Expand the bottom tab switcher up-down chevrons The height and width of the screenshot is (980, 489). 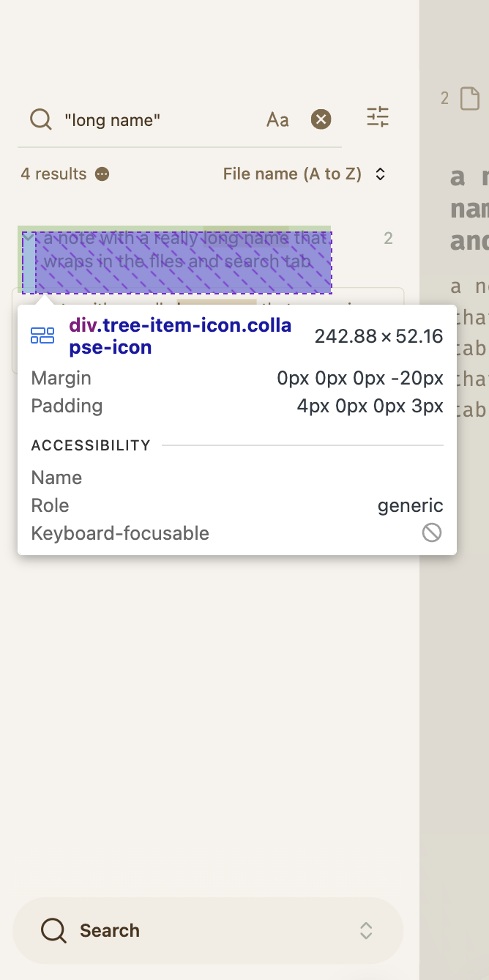tap(366, 930)
